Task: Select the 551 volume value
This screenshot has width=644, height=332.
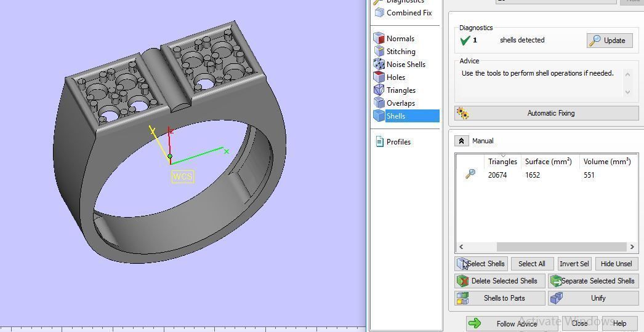Action: tap(589, 175)
